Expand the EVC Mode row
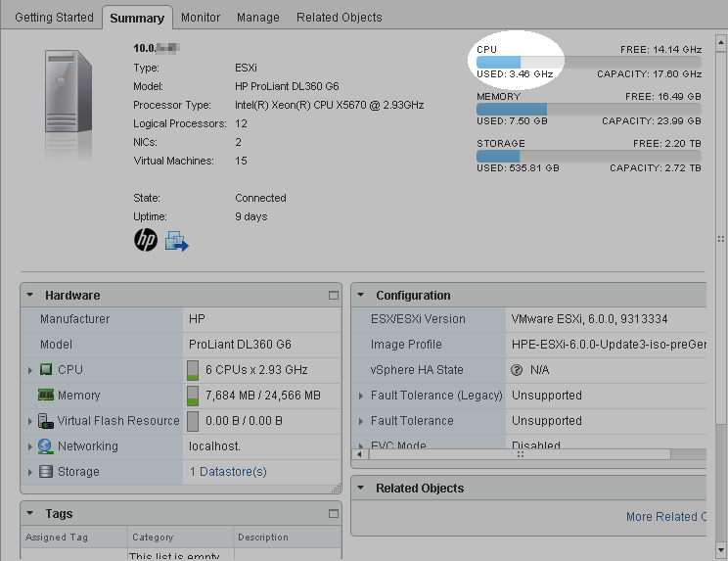 point(361,445)
